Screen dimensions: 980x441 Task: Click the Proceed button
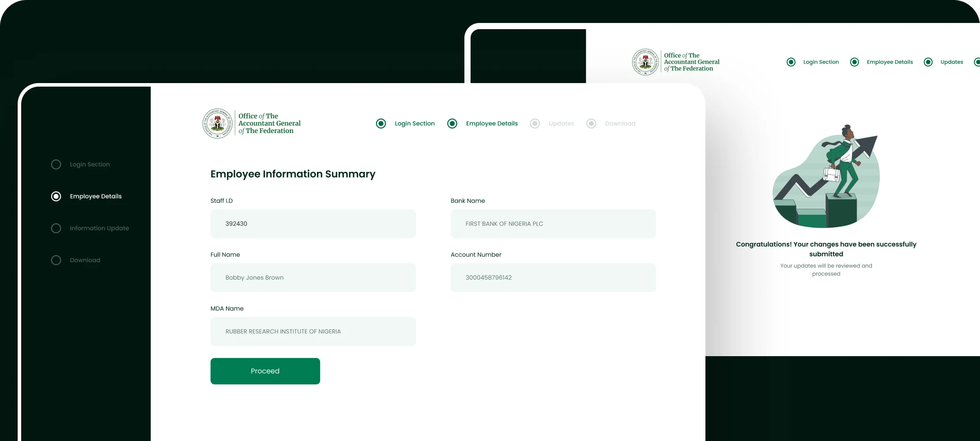point(265,371)
